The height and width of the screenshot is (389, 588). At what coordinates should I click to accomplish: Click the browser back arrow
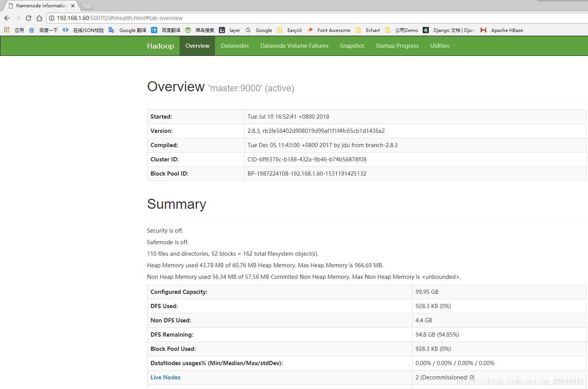pyautogui.click(x=7, y=18)
